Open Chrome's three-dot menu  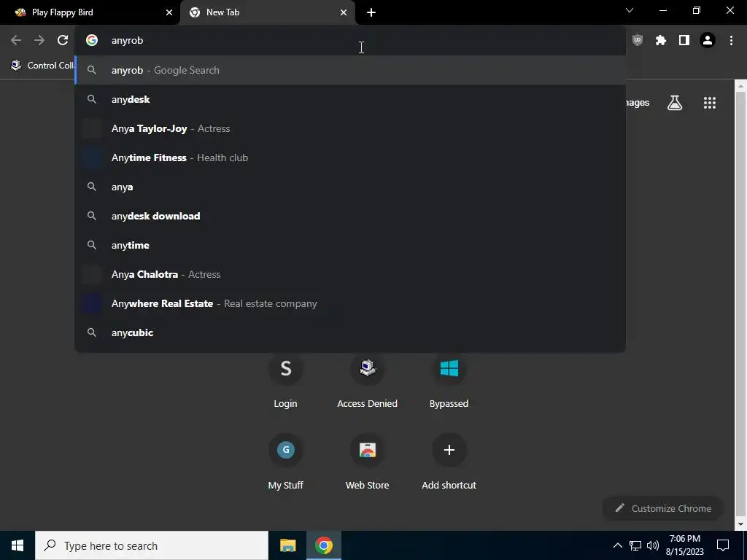731,41
